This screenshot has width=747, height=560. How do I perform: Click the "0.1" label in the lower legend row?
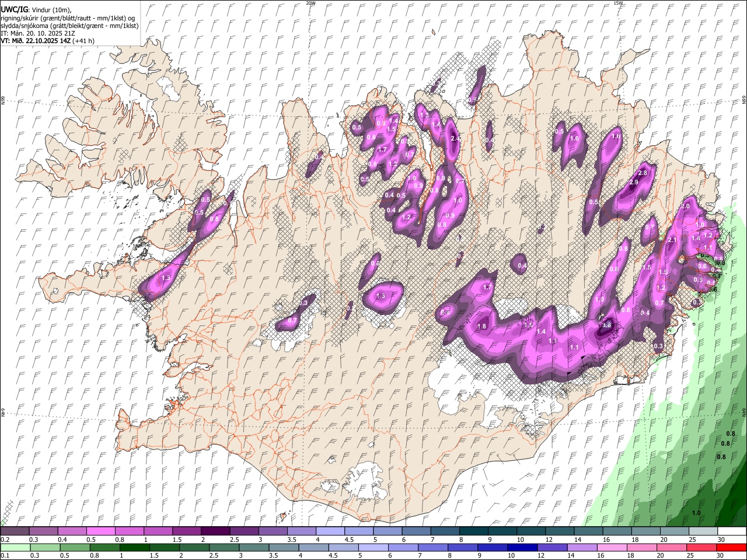(x=5, y=555)
